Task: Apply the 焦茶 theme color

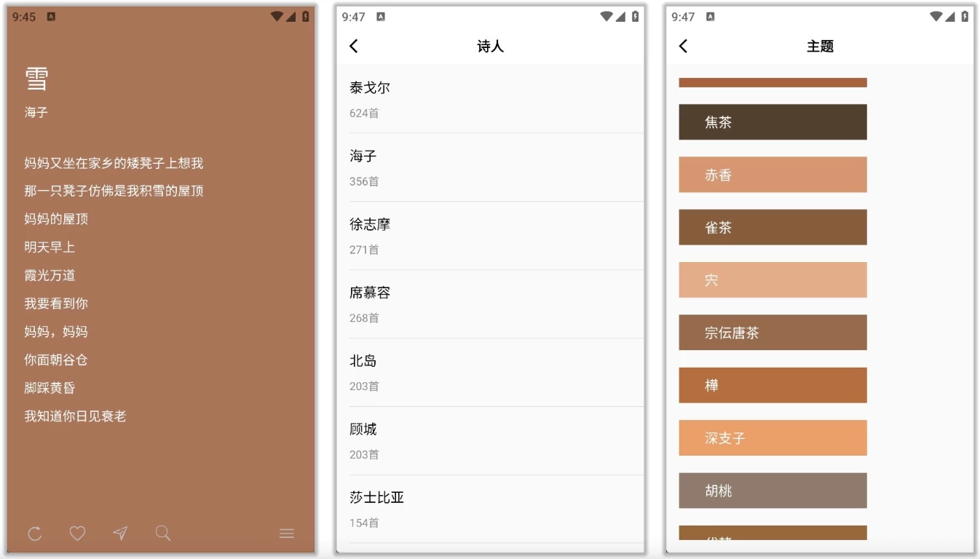Action: (x=772, y=122)
